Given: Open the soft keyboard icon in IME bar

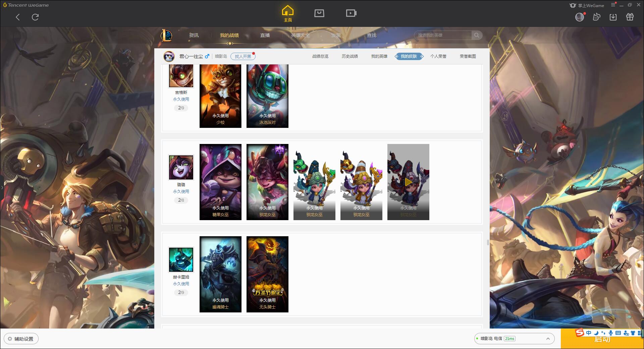Looking at the screenshot, I should pyautogui.click(x=618, y=333).
